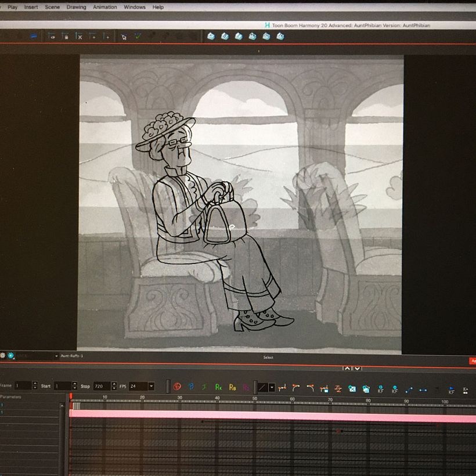
Task: Open the Windows menu
Action: click(135, 7)
